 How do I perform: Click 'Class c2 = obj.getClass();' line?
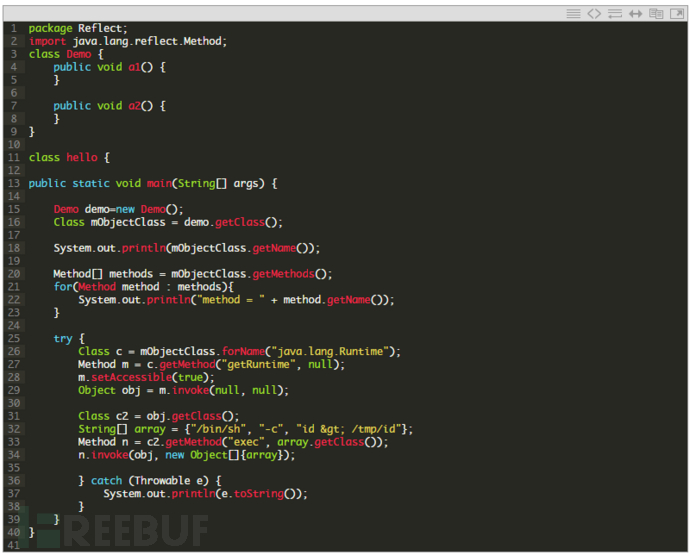click(x=159, y=416)
